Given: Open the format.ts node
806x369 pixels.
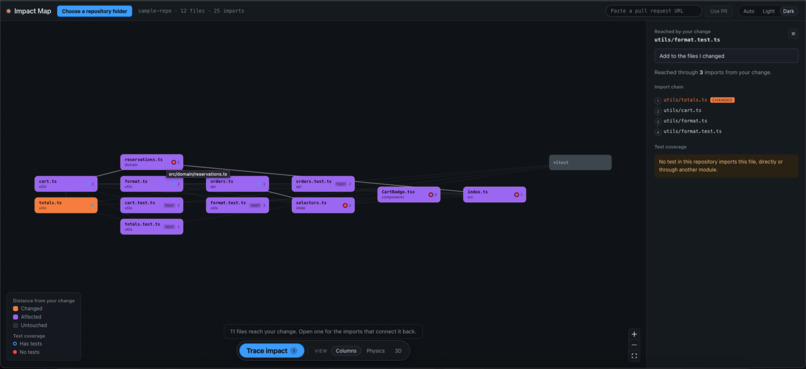Looking at the screenshot, I should pos(152,183).
